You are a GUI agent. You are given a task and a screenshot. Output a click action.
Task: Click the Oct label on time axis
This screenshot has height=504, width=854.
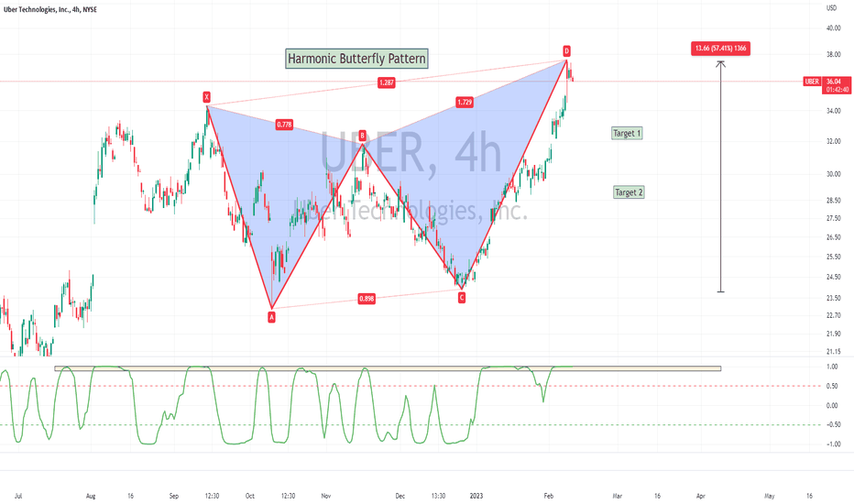click(x=249, y=496)
